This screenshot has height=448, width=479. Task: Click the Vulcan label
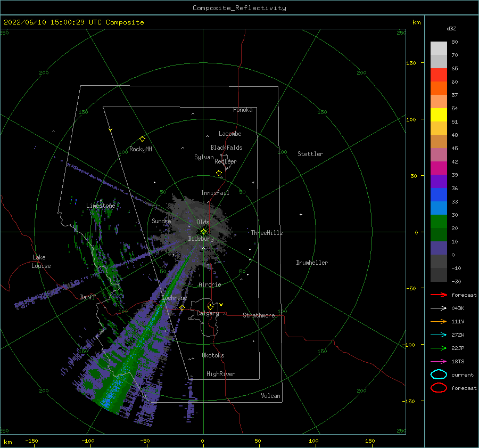click(x=271, y=396)
